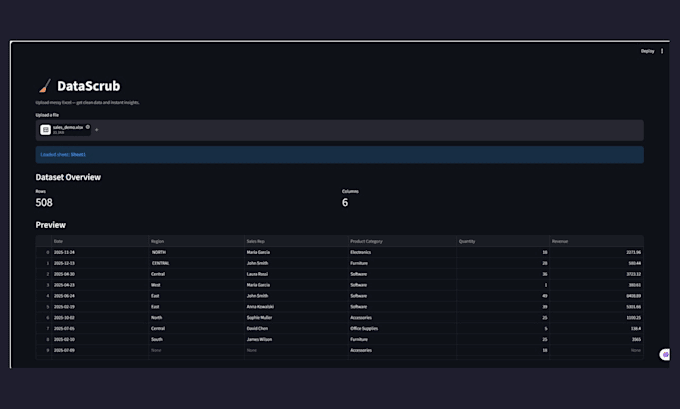Click the Columns metric value 6
The image size is (680, 409).
[345, 203]
